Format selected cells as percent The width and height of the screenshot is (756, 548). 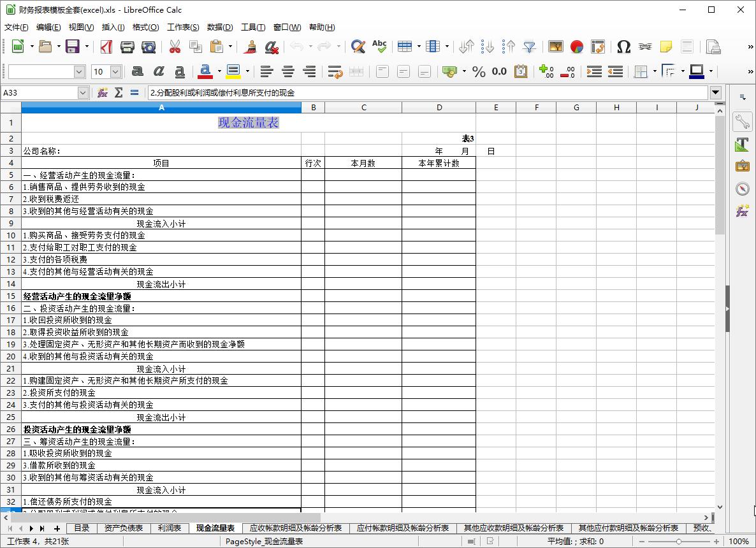478,72
